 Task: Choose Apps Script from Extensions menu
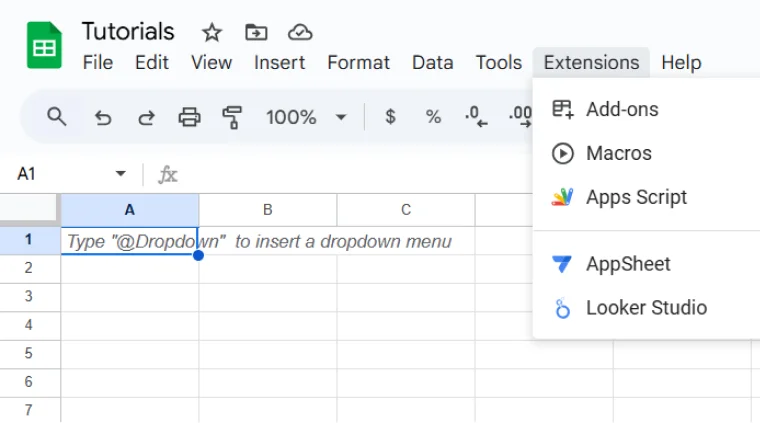(646, 197)
